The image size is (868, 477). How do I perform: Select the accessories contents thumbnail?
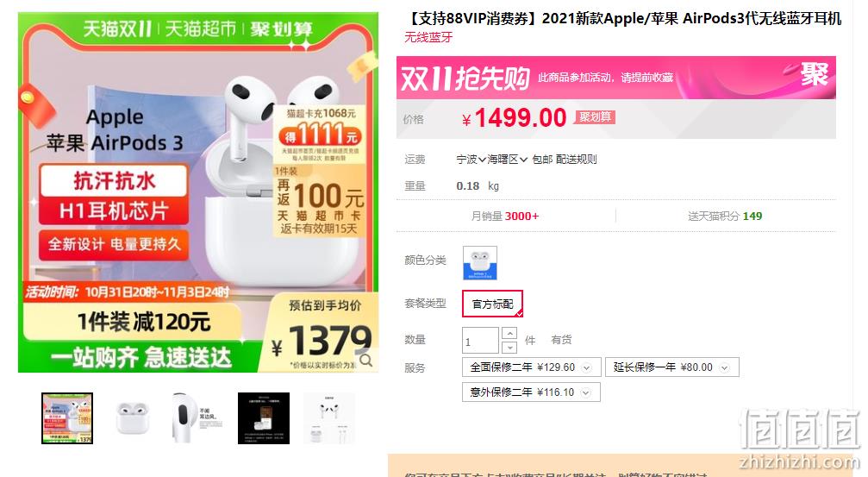[x=328, y=418]
